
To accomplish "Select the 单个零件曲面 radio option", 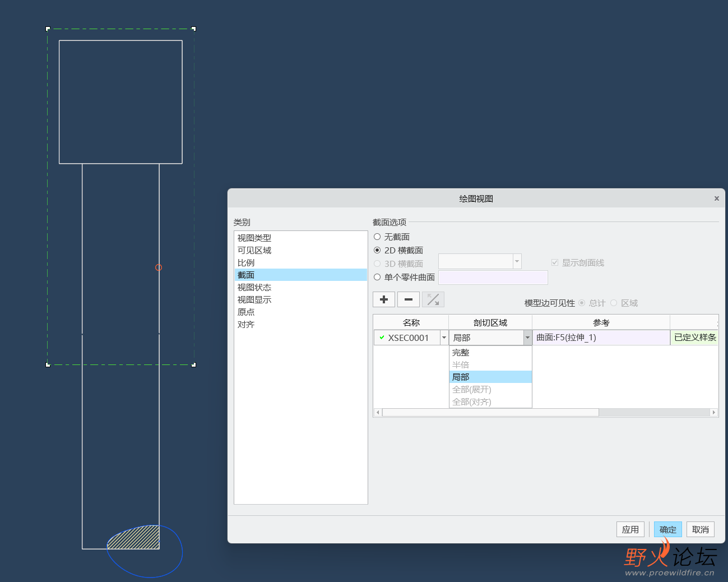I will (377, 277).
